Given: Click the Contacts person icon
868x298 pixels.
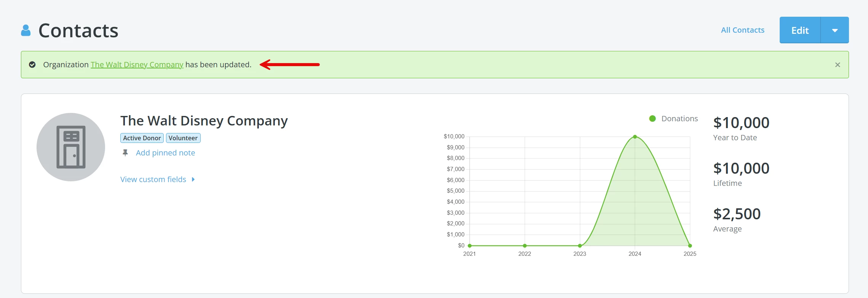Looking at the screenshot, I should click(26, 30).
